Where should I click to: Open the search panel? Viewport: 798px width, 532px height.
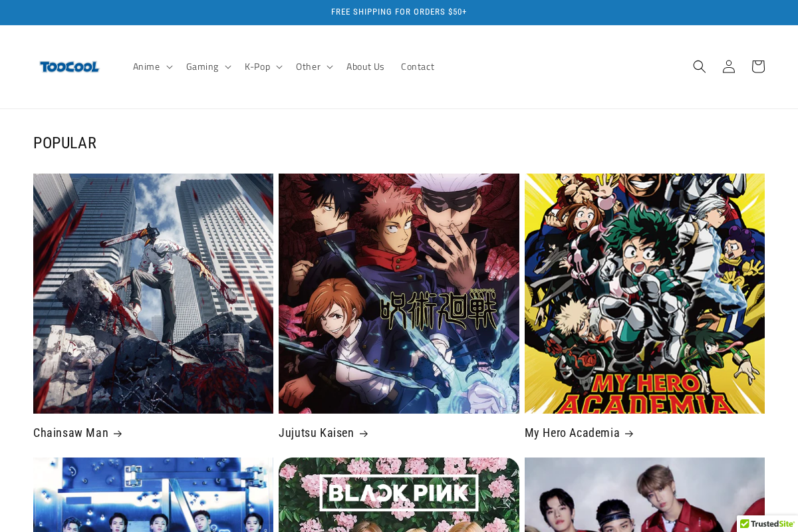(x=698, y=66)
